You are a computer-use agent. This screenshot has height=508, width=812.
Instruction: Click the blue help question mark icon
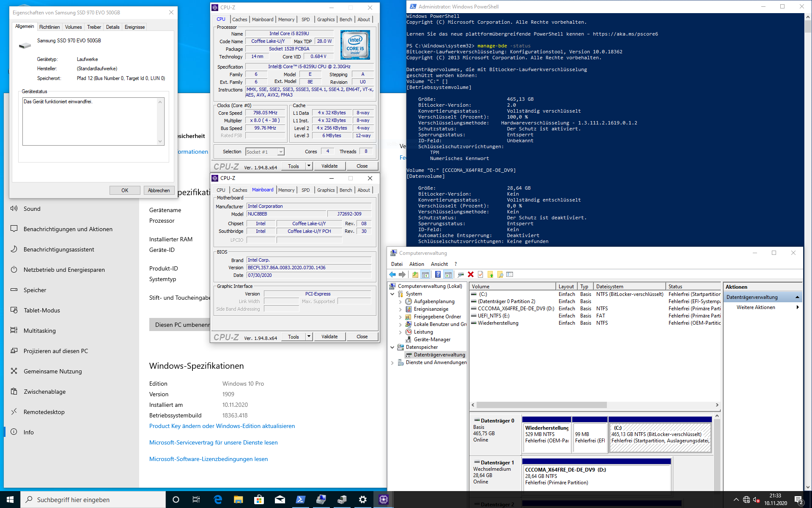coord(438,274)
